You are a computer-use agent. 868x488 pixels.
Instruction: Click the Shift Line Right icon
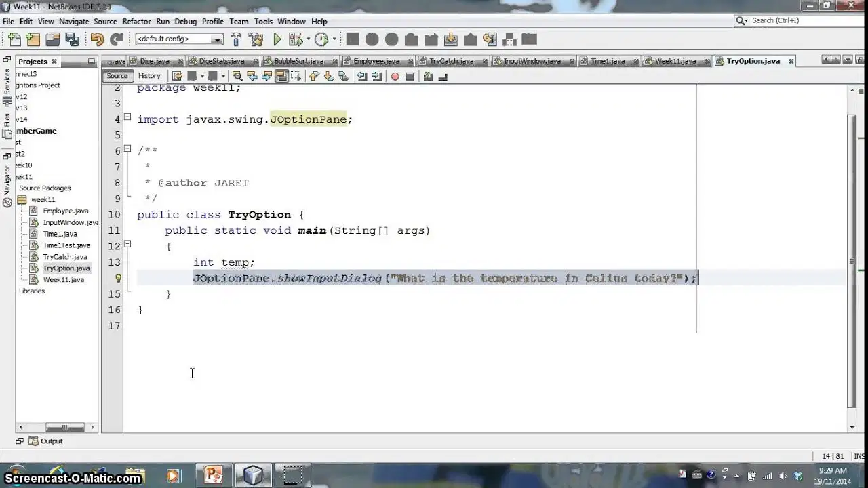376,76
